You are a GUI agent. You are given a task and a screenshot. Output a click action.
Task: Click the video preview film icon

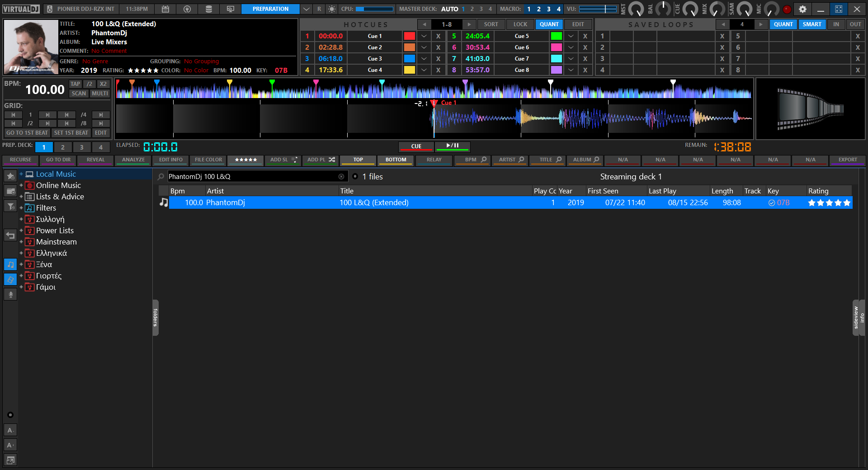[x=810, y=109]
